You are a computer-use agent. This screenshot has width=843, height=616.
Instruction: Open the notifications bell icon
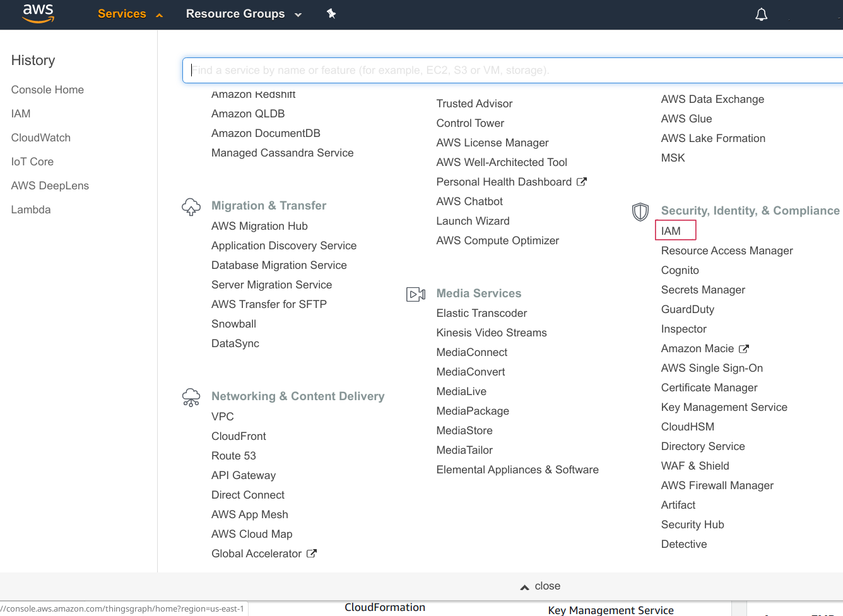[x=762, y=14]
